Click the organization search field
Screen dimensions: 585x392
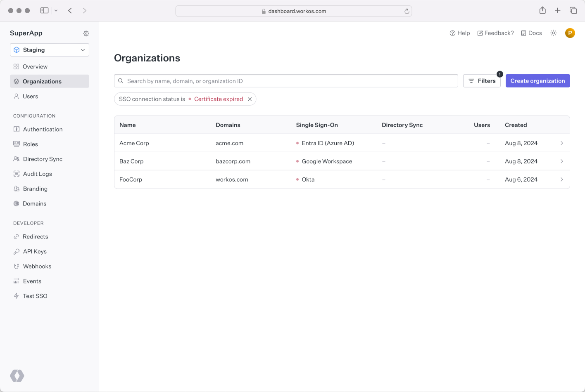(286, 81)
